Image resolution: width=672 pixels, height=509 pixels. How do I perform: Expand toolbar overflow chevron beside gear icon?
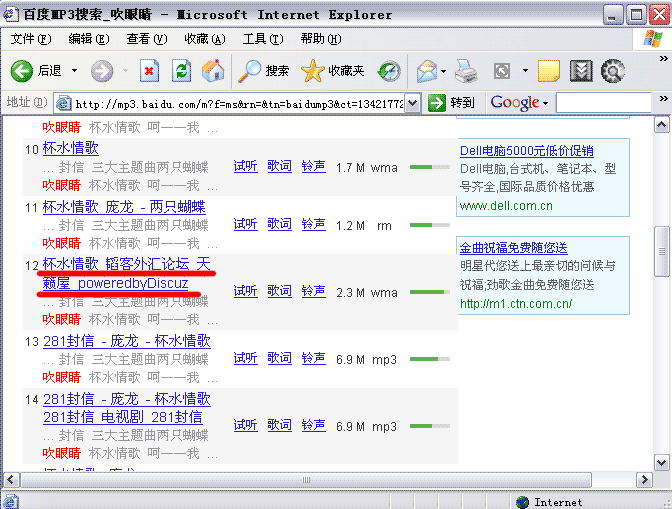[x=663, y=58]
